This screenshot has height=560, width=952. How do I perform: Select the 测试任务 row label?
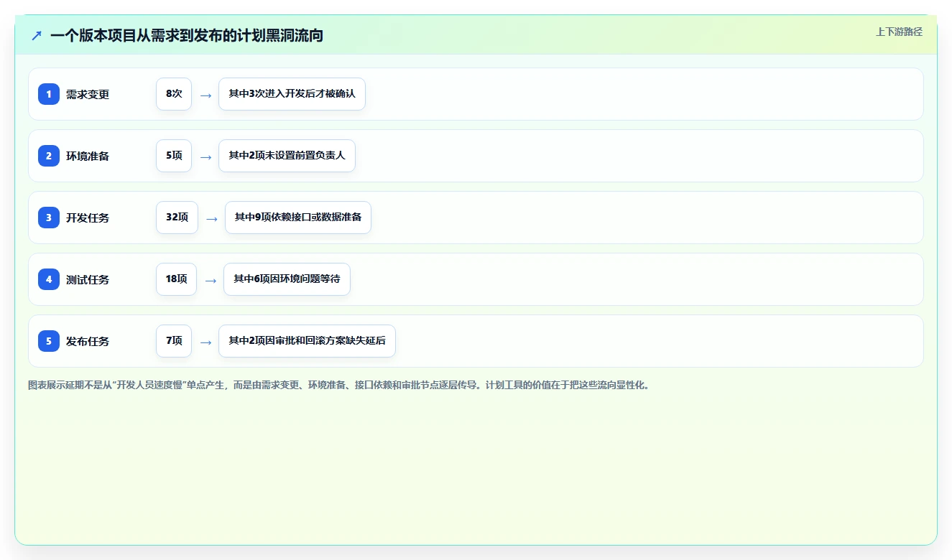(88, 279)
